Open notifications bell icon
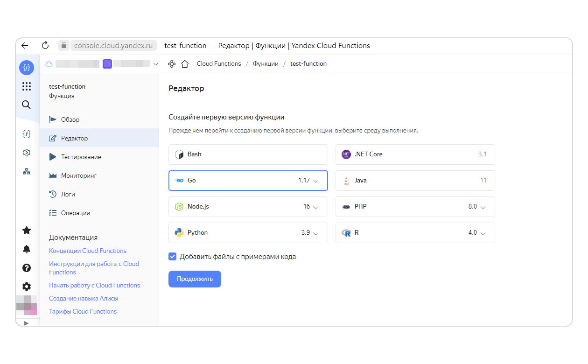This screenshot has height=364, width=588. pyautogui.click(x=27, y=249)
